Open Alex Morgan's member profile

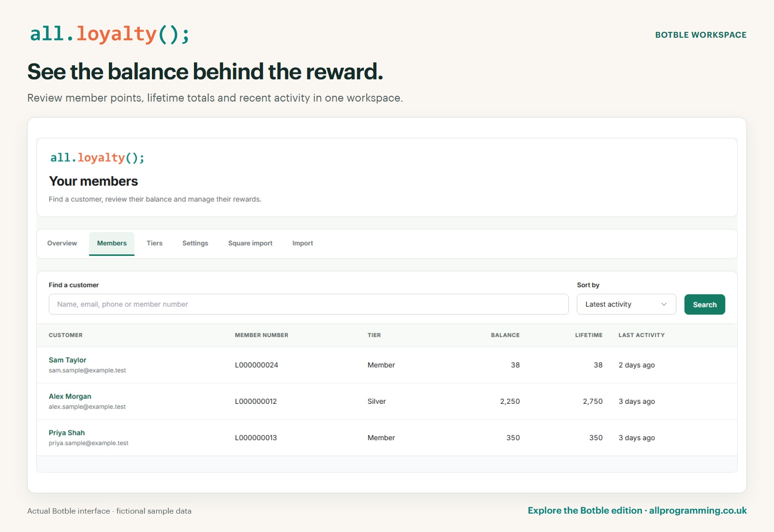coord(70,397)
